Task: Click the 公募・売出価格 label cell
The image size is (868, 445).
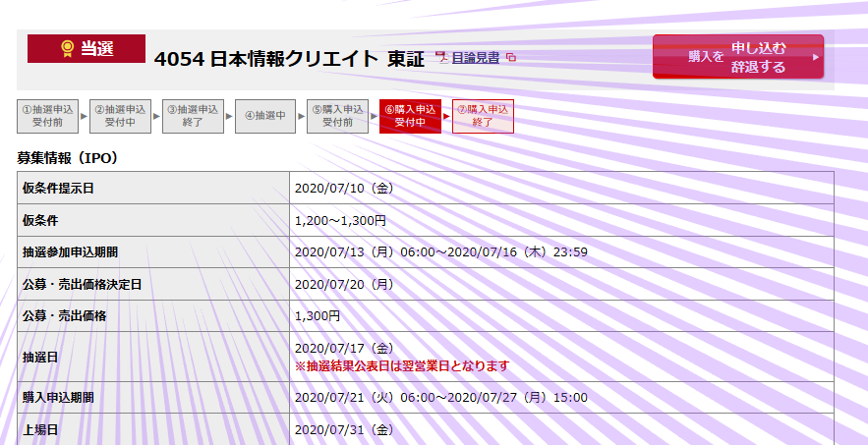Action: pyautogui.click(x=153, y=316)
